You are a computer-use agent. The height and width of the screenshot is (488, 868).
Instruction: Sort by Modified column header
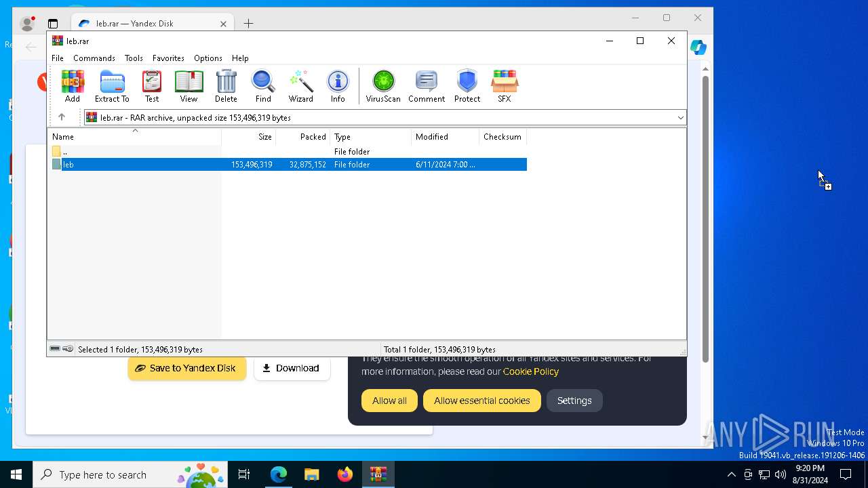point(446,137)
